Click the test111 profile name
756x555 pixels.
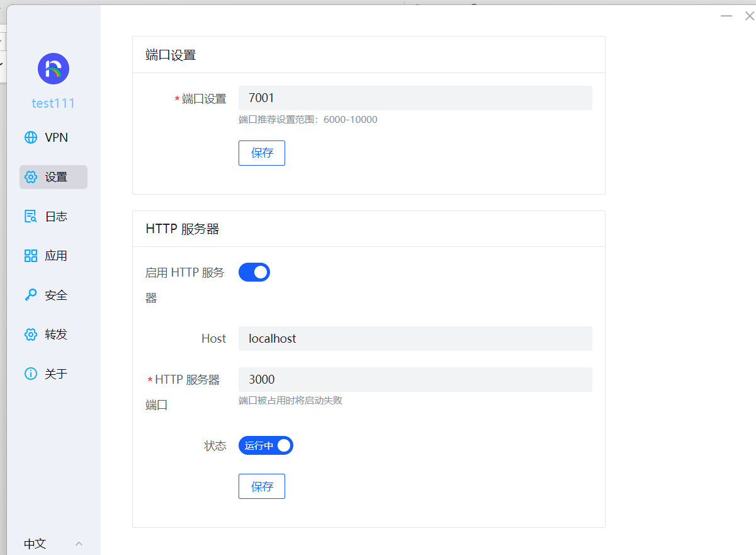[53, 103]
